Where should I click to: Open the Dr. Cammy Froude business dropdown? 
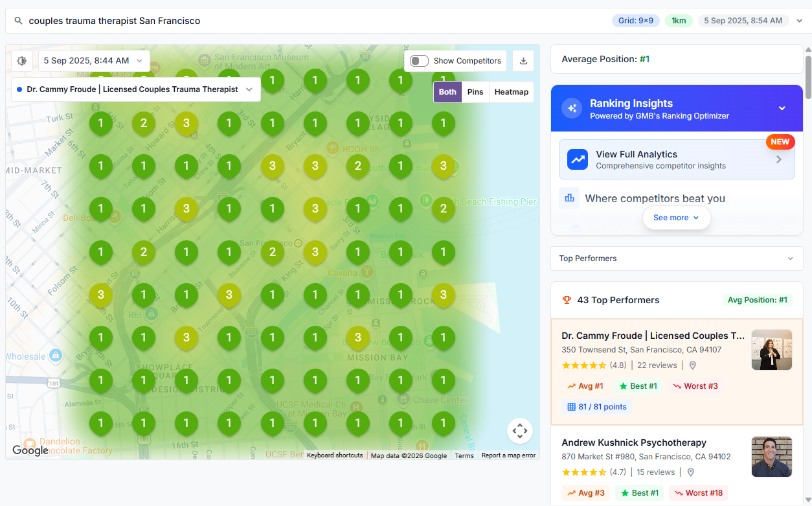tap(136, 89)
